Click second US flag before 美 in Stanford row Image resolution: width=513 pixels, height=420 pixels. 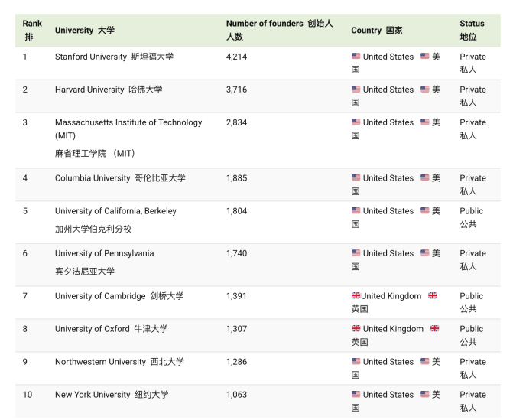click(424, 56)
